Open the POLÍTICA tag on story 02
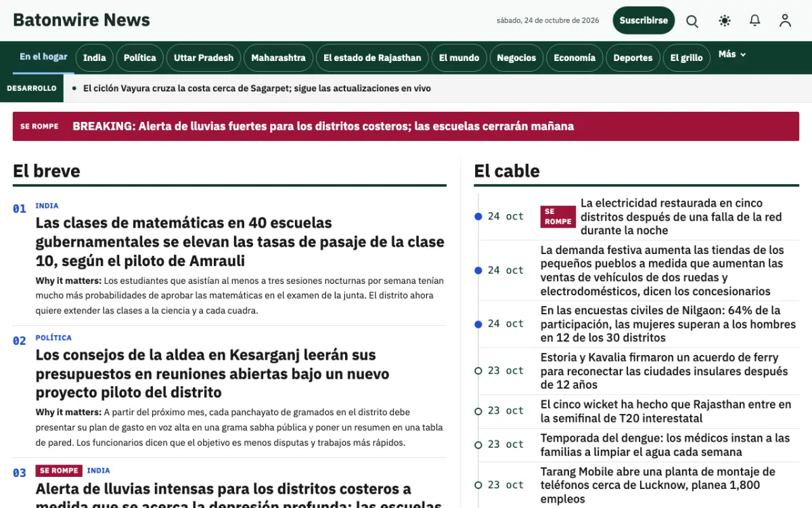The image size is (812, 508). [x=53, y=338]
